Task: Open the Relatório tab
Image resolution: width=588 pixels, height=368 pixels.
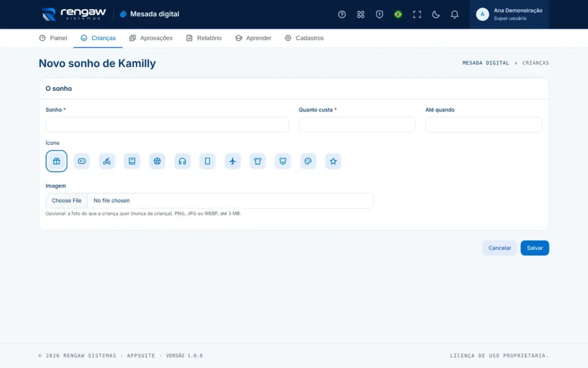Action: click(204, 38)
